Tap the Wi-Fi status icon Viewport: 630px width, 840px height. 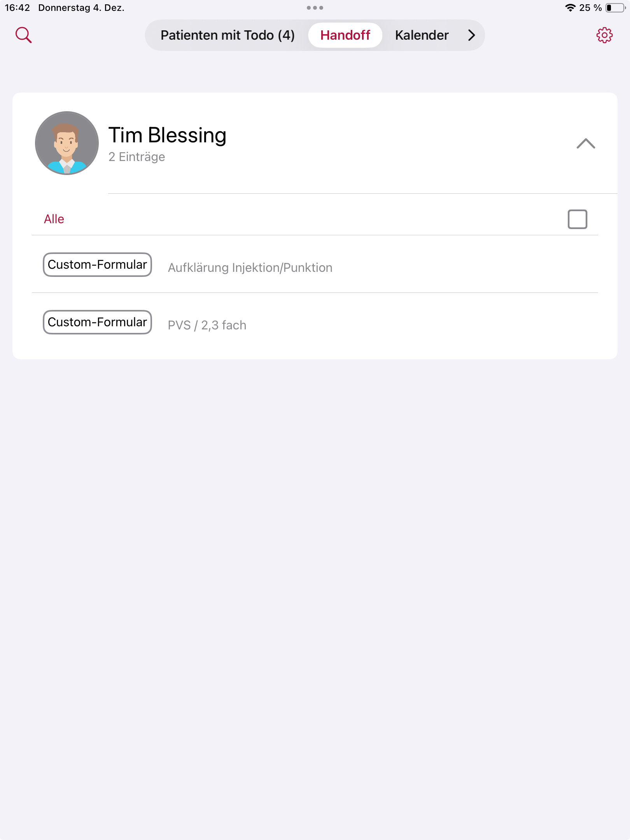coord(570,8)
